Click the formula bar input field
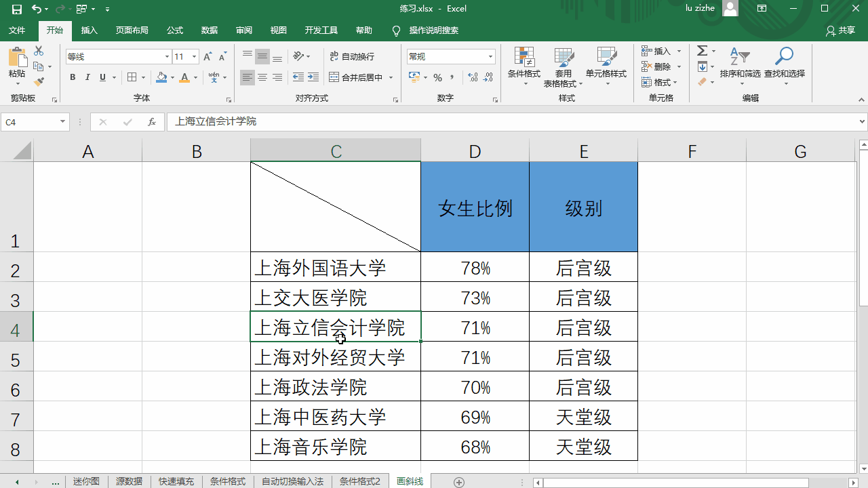The image size is (868, 488). [512, 122]
